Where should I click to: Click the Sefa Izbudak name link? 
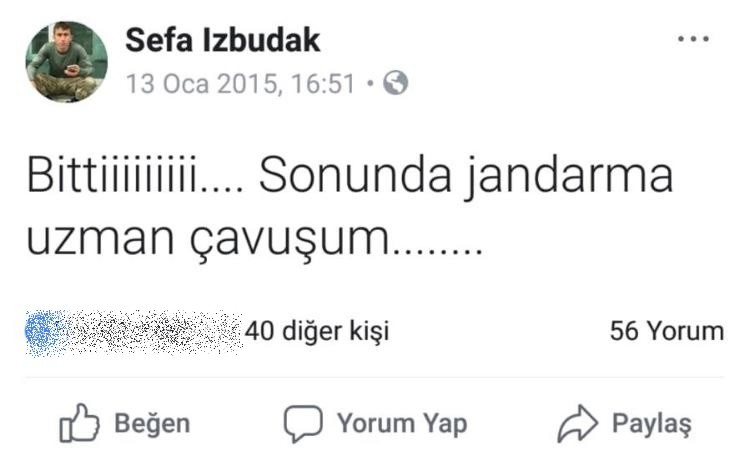coord(223,40)
